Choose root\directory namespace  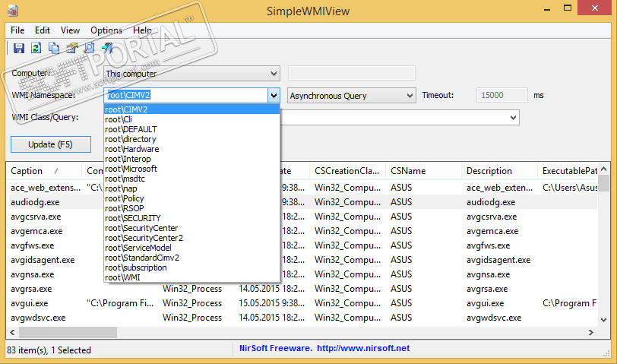click(191, 139)
